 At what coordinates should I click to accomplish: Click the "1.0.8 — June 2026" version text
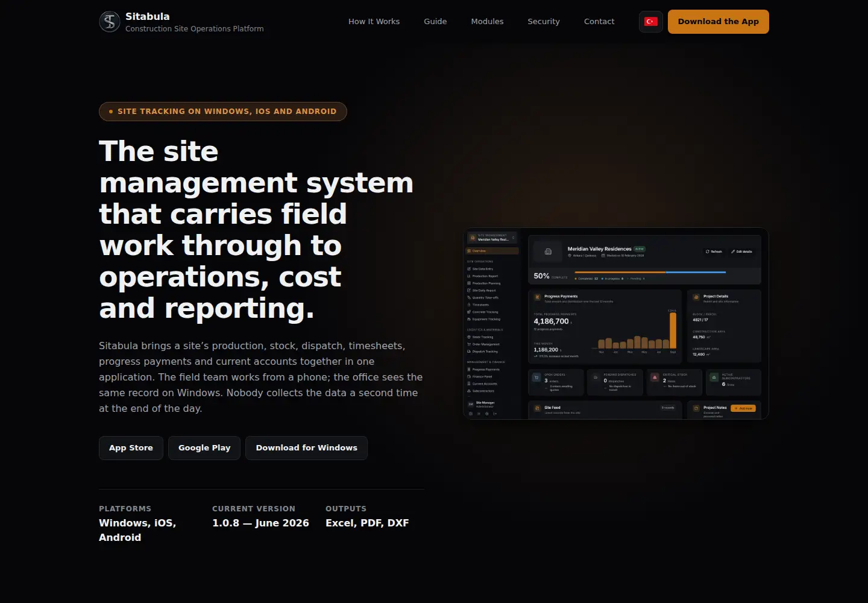pyautogui.click(x=260, y=523)
